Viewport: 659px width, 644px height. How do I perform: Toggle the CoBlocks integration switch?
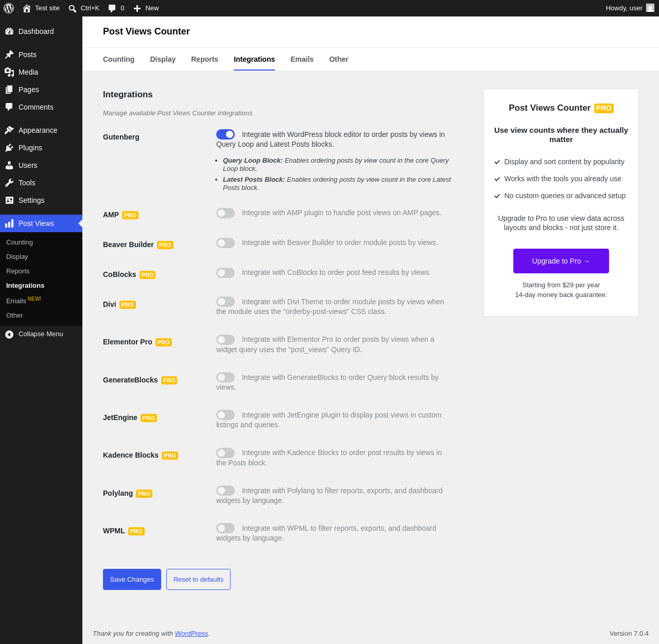[x=226, y=273]
